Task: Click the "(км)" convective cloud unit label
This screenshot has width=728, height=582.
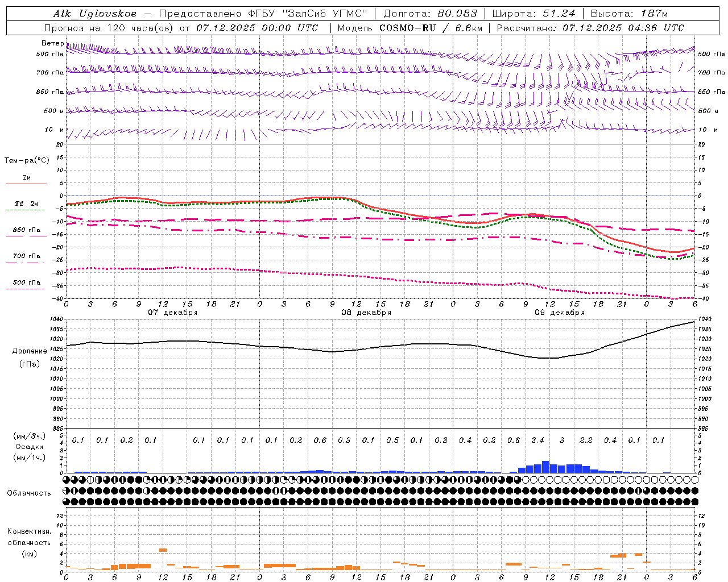Action: (x=29, y=554)
